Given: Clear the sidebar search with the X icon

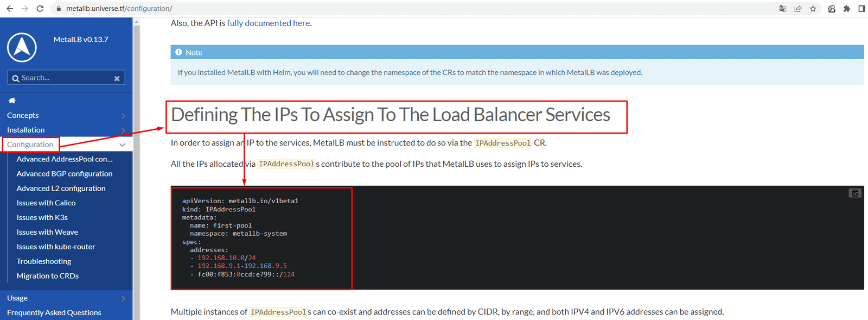Looking at the screenshot, I should click(117, 78).
